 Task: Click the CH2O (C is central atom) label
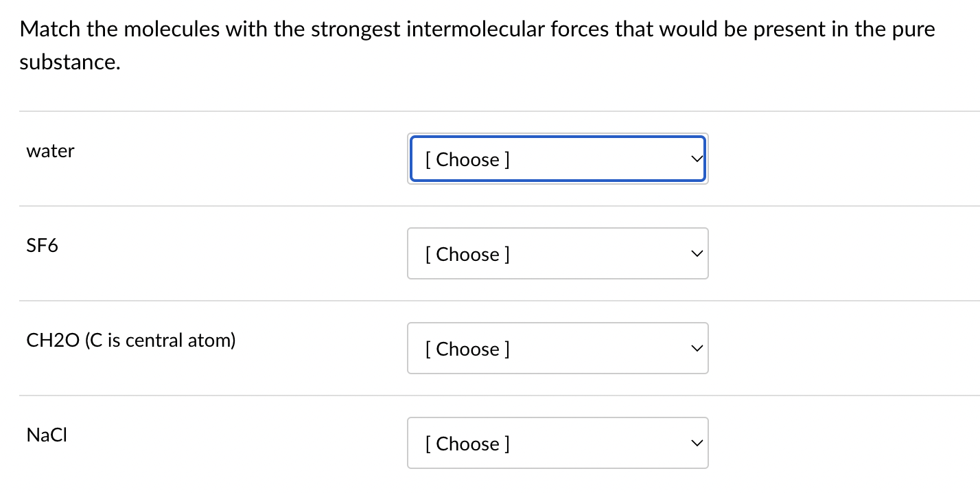point(131,340)
